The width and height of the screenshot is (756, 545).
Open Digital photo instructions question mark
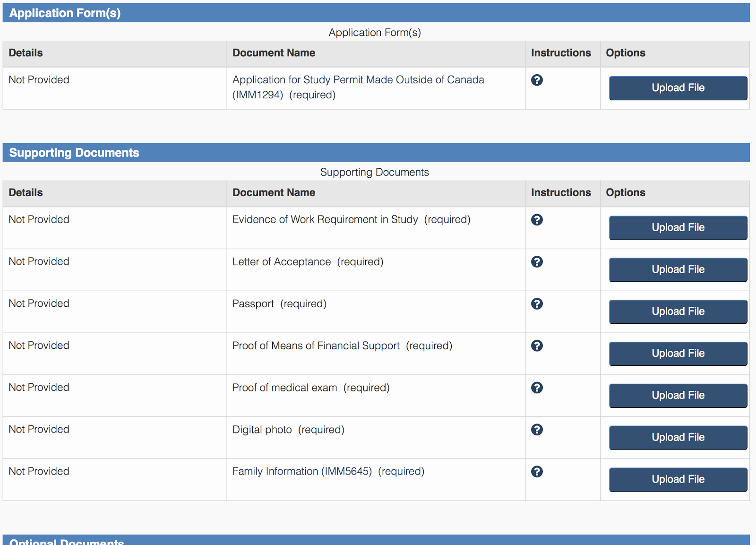(x=537, y=430)
